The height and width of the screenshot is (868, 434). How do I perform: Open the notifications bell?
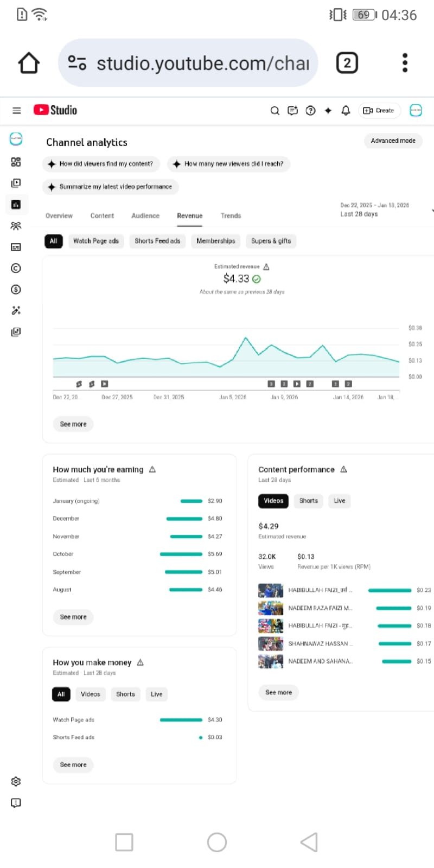coord(346,111)
